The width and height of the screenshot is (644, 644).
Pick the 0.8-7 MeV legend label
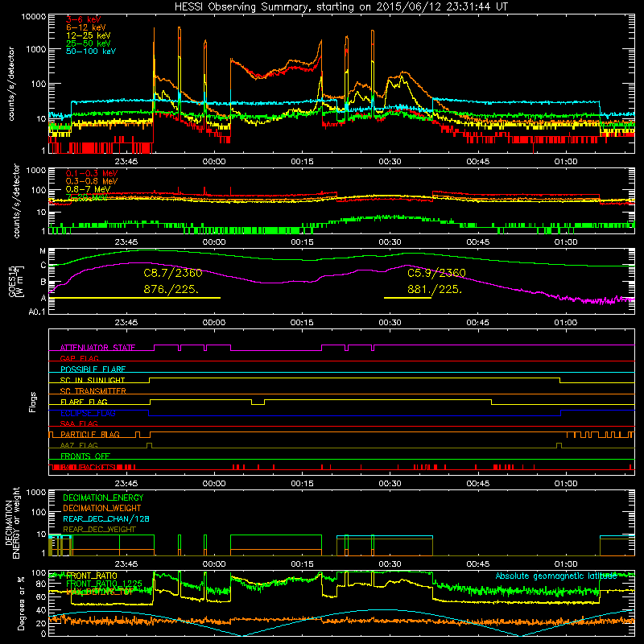pos(89,189)
